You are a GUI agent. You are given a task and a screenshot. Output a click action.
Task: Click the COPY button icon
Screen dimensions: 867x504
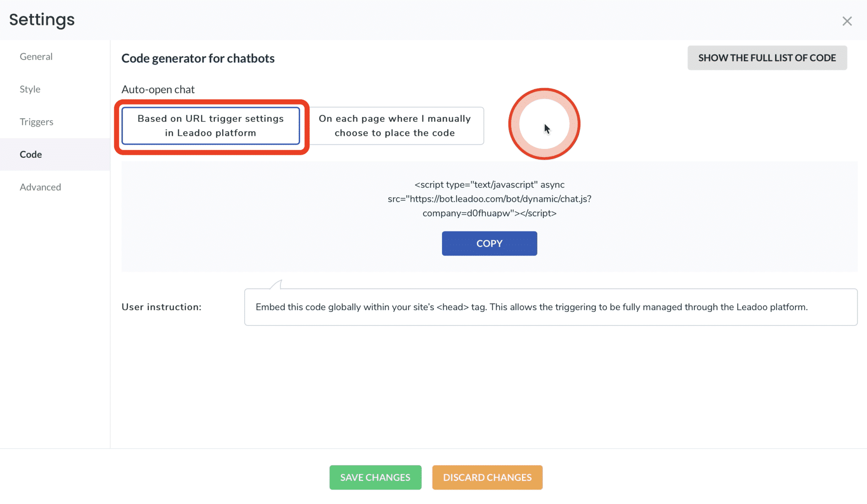pos(490,243)
